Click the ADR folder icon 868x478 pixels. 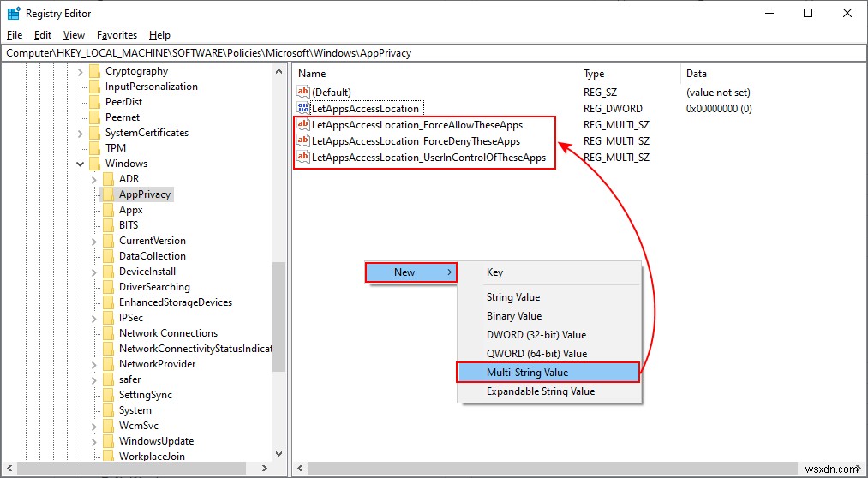109,179
